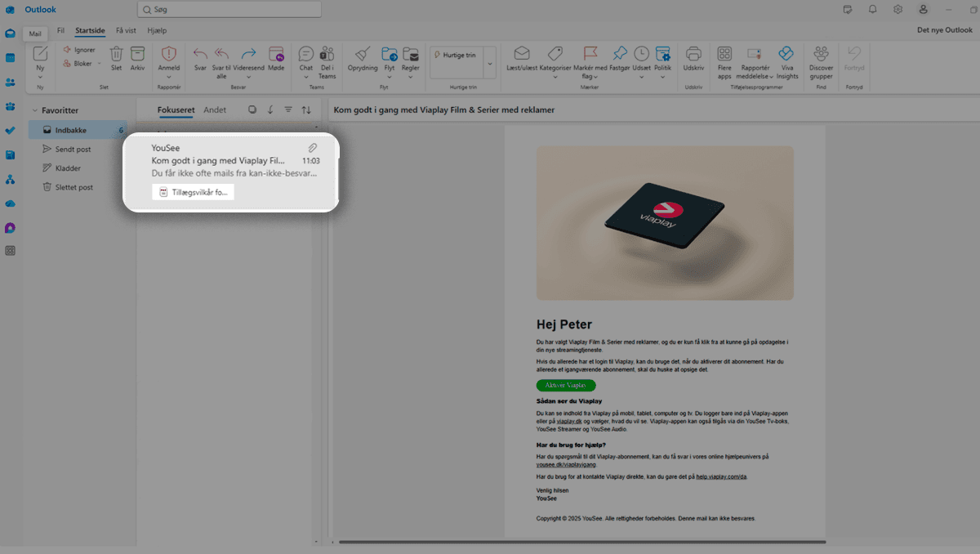Click the account profile icon
The width and height of the screenshot is (980, 554).
click(x=923, y=9)
